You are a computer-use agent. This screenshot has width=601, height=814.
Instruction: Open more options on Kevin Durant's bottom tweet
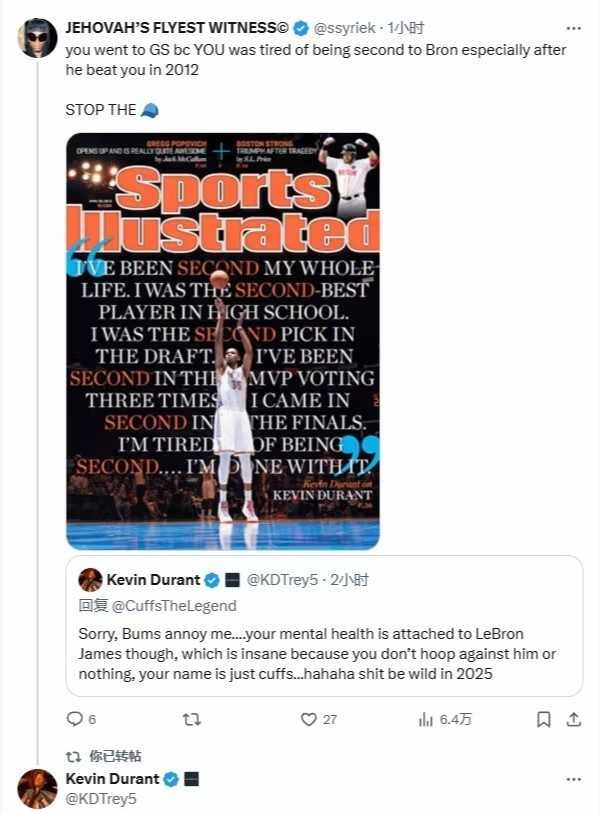[573, 779]
